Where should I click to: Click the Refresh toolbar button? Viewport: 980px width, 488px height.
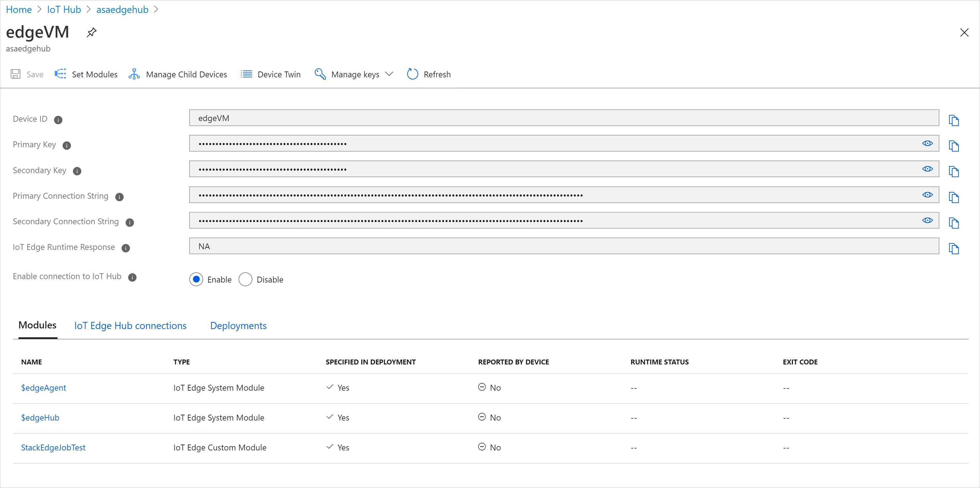pos(429,74)
